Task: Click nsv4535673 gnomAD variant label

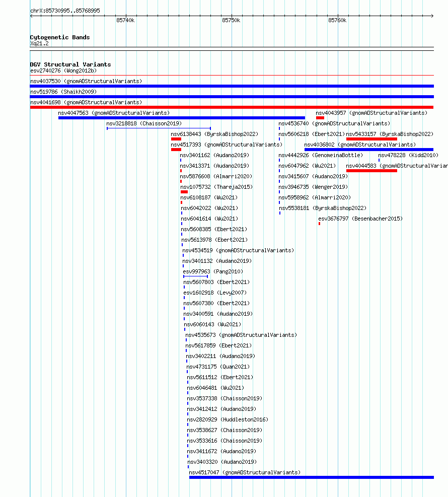Action: [x=241, y=335]
